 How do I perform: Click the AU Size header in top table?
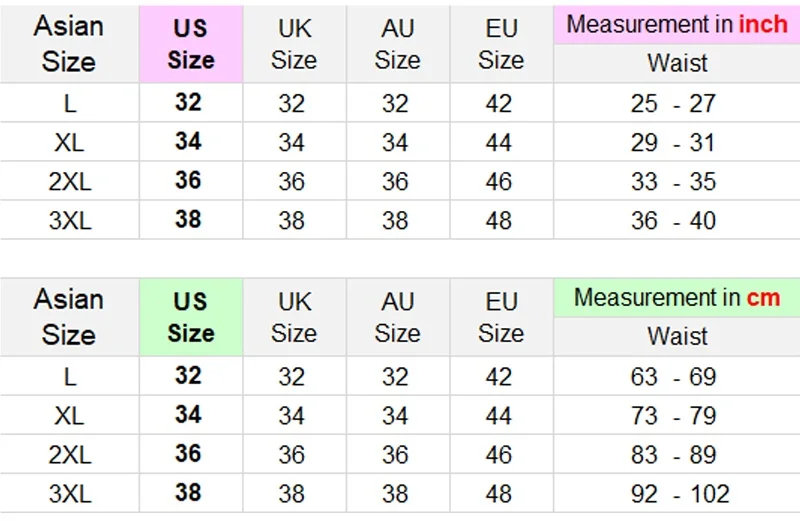click(x=398, y=44)
